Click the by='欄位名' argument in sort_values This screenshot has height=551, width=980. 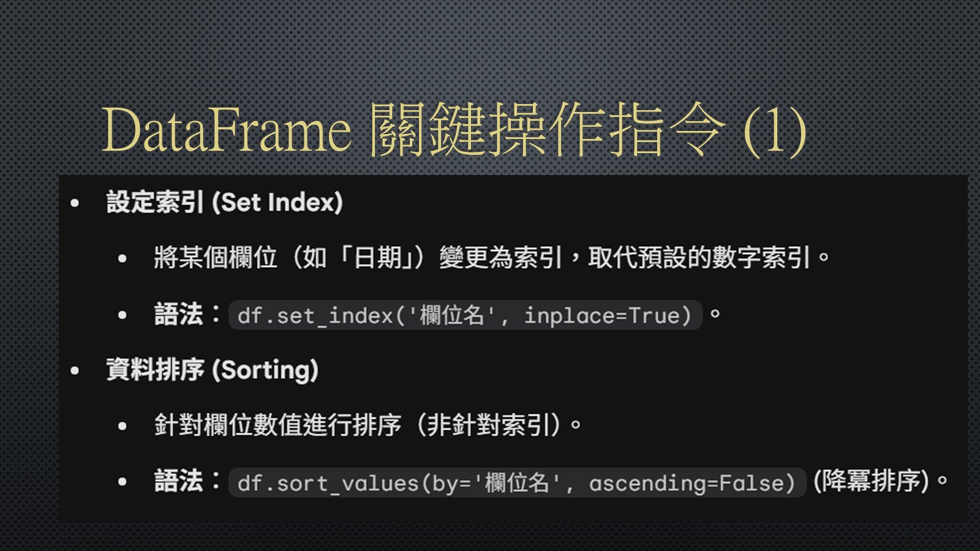pyautogui.click(x=496, y=484)
